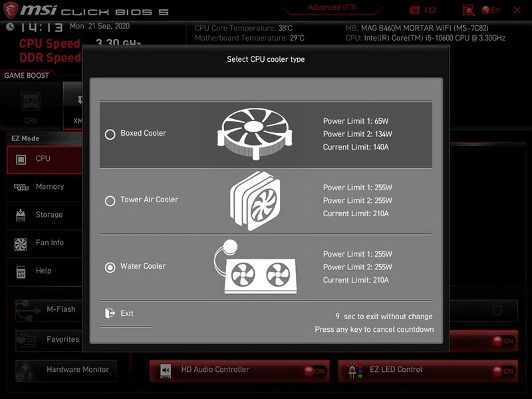Click 'Press any key to cancel countdown'

374,329
